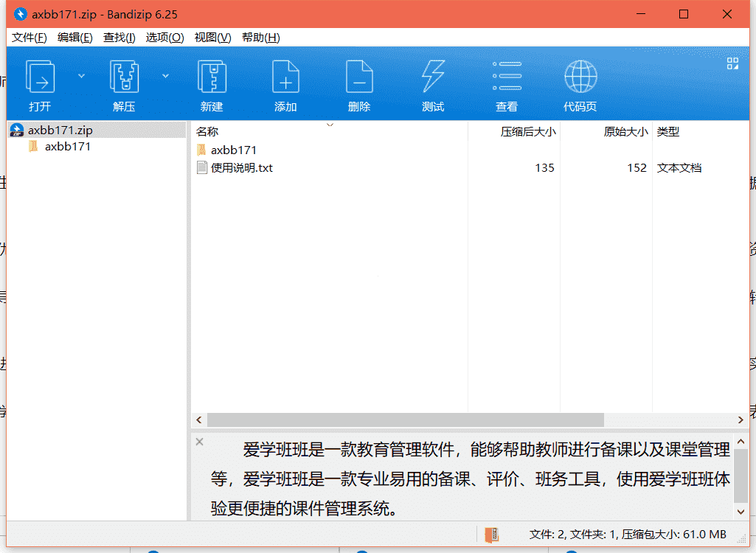Screen dimensions: 756x553
Task: Click the original size value 152
Action: (637, 168)
